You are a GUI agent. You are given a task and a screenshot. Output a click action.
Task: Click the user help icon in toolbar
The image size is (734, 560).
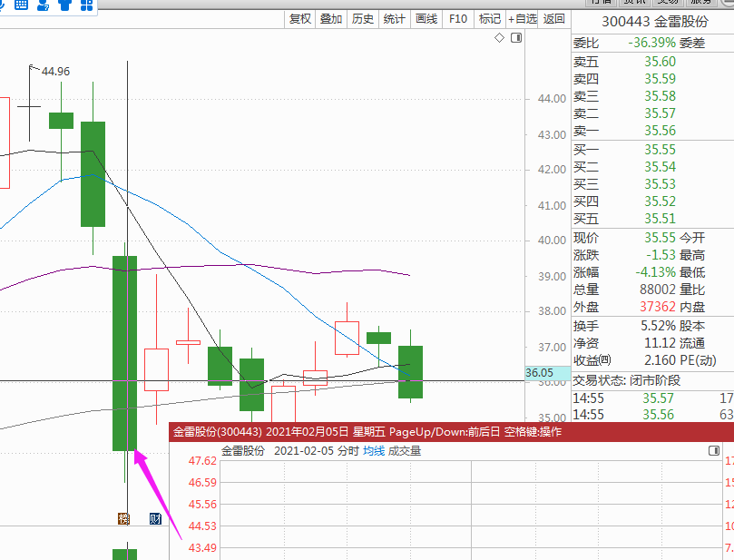(43, 5)
